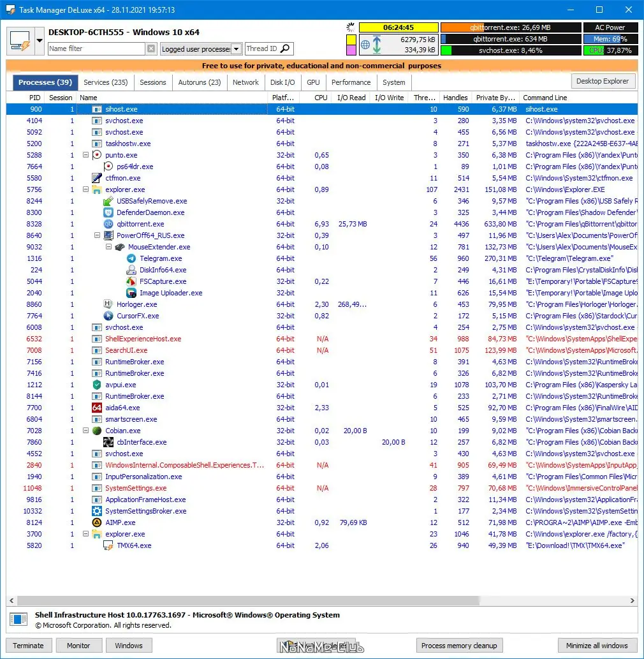Screen dimensions: 644x659
Task: Open the Disk I/O tab
Action: 282,82
